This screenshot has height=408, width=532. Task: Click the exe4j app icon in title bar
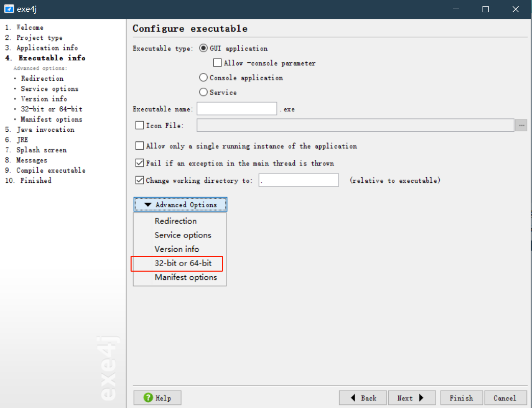(9, 9)
